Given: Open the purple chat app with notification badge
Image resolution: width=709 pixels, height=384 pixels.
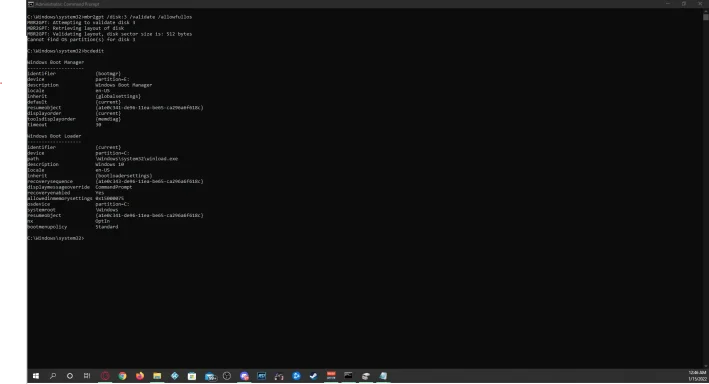Looking at the screenshot, I should click(x=244, y=376).
